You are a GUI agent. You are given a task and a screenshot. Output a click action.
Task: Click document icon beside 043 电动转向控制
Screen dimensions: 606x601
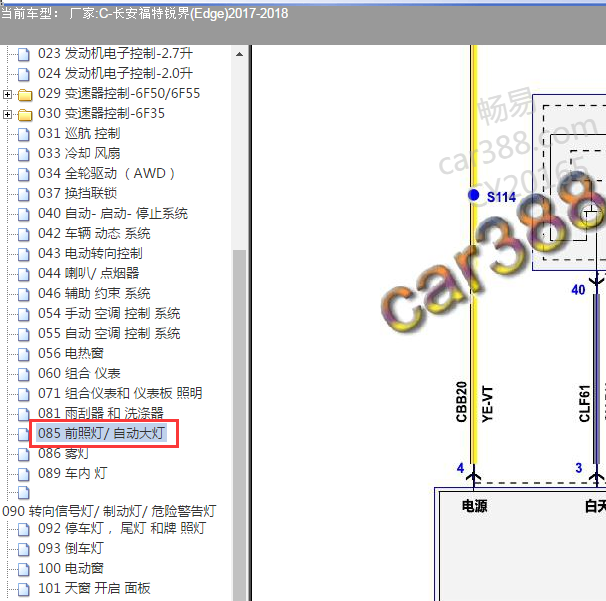click(24, 254)
